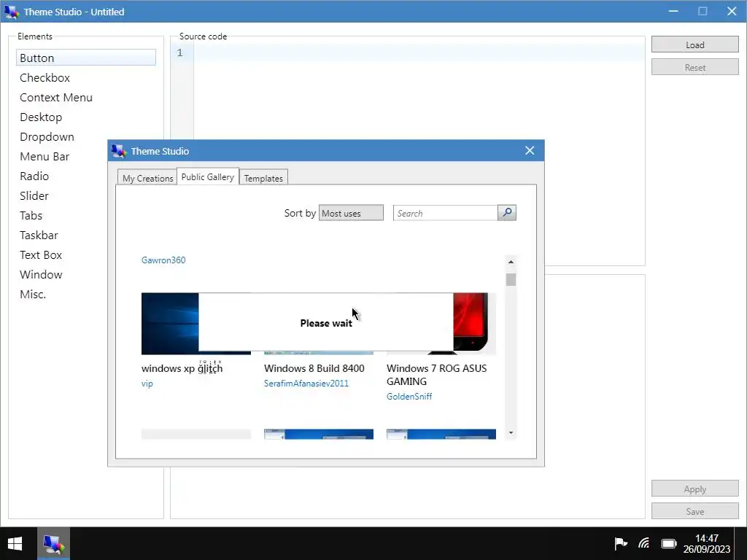Screen dimensions: 747x560
Task: Select Tabs in the Elements list
Action: point(62,215)
